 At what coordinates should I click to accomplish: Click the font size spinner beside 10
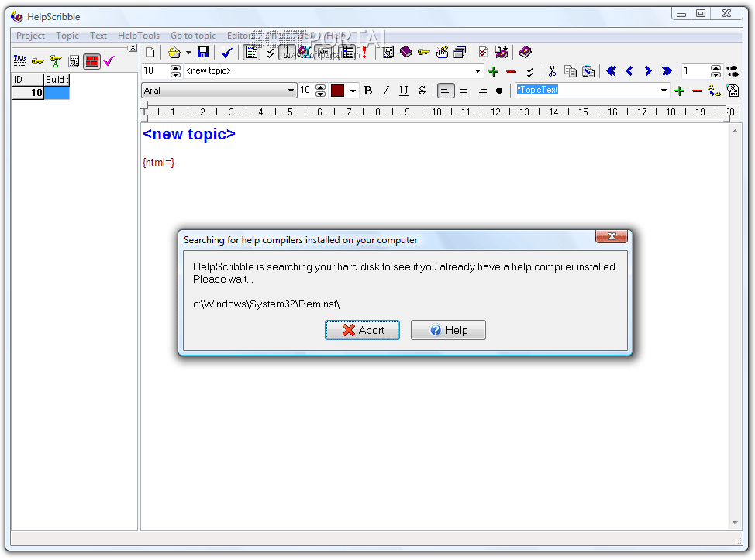(x=321, y=91)
